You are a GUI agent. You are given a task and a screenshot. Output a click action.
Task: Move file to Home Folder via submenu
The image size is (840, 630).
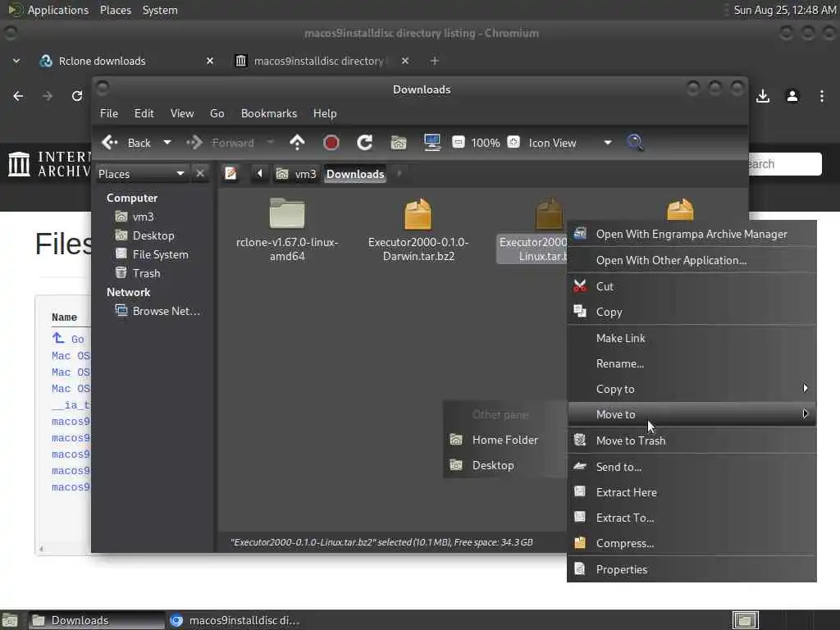504,441
